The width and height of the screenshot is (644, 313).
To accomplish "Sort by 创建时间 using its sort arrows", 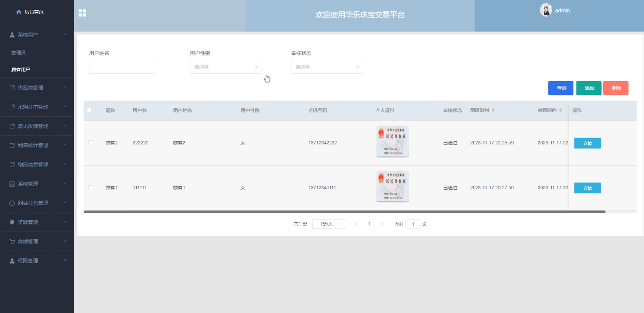I will pyautogui.click(x=493, y=110).
